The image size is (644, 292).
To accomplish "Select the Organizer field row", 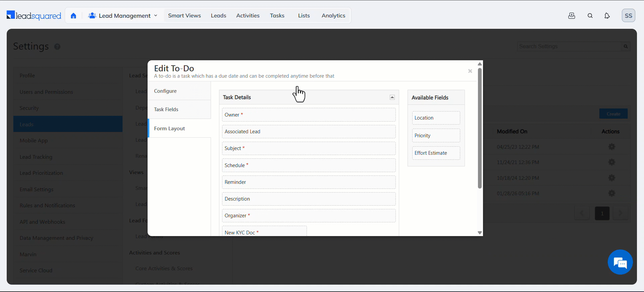I will 309,216.
